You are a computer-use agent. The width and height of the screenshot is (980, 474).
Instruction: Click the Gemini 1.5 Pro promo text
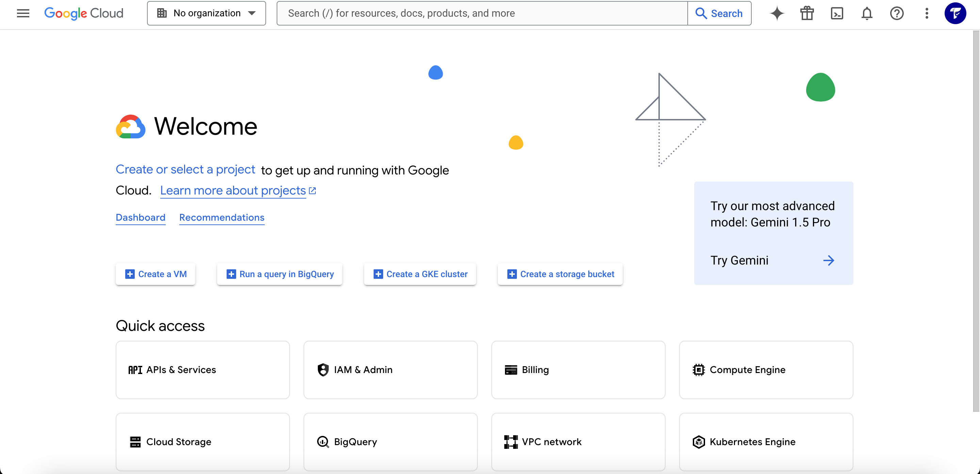[x=772, y=214]
